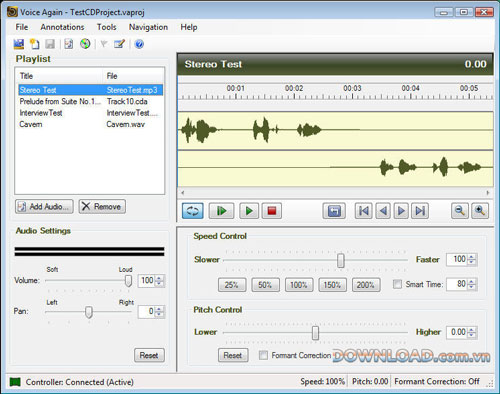Click the Help toolbar icon
The width and height of the screenshot is (500, 394).
click(139, 44)
